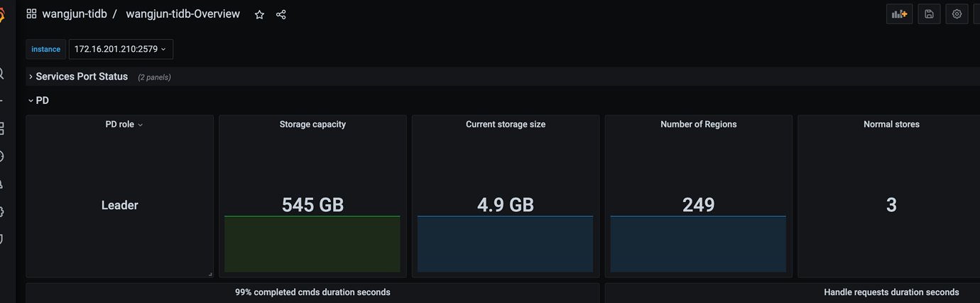The height and width of the screenshot is (303, 980).
Task: Open the Number of Regions panel title menu
Action: 698,124
